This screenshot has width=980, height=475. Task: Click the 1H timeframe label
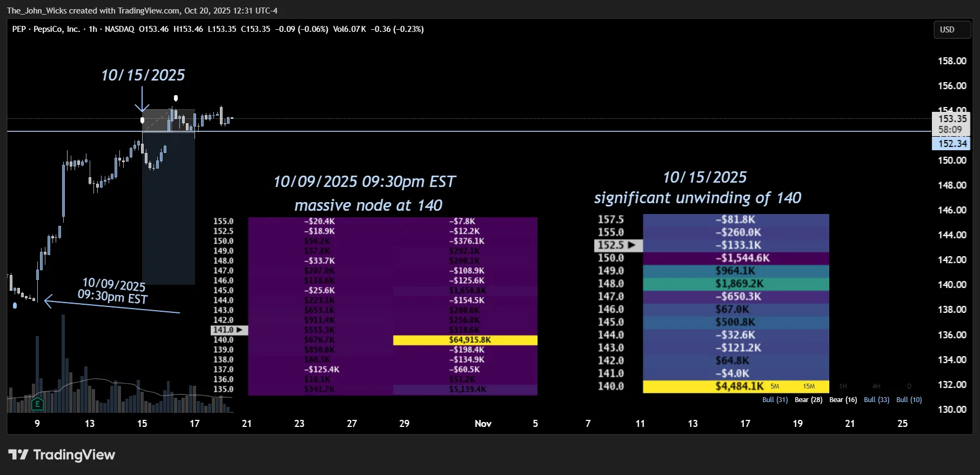(843, 386)
